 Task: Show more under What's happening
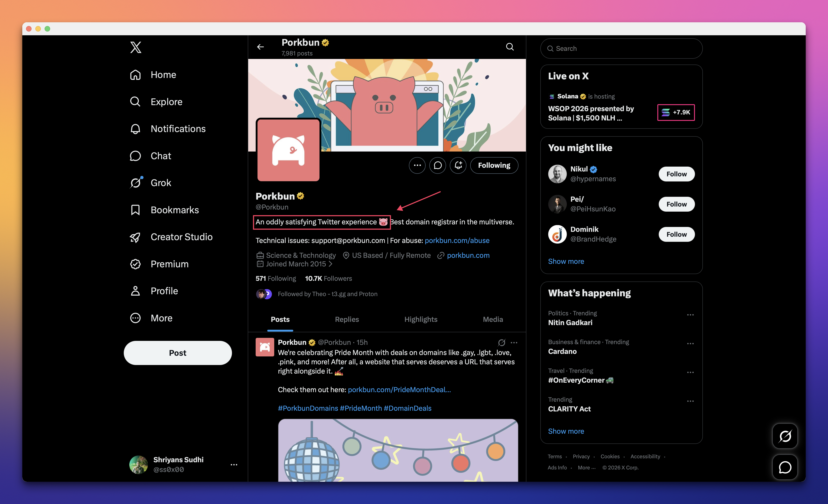pos(566,431)
